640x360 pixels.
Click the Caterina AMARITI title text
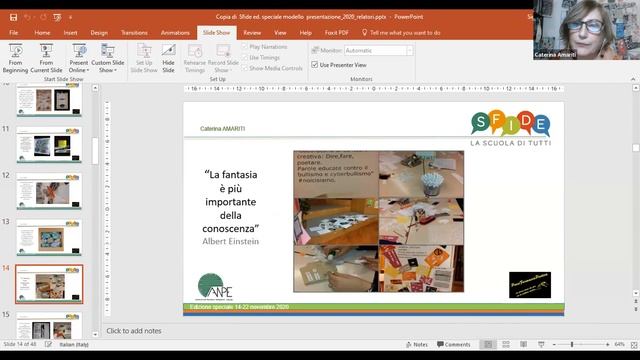(x=222, y=129)
